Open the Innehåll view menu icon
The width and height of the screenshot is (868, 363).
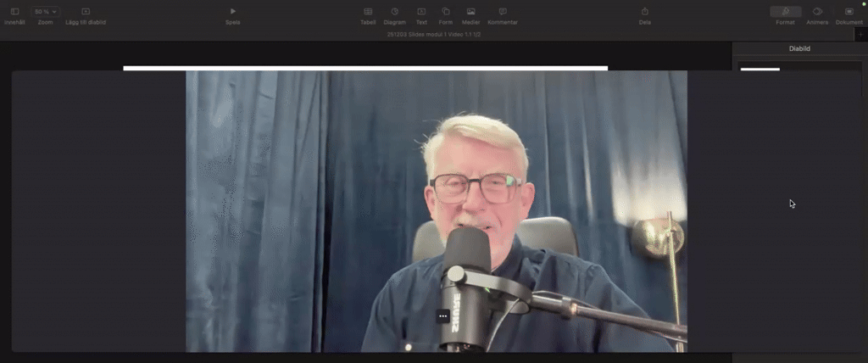14,12
